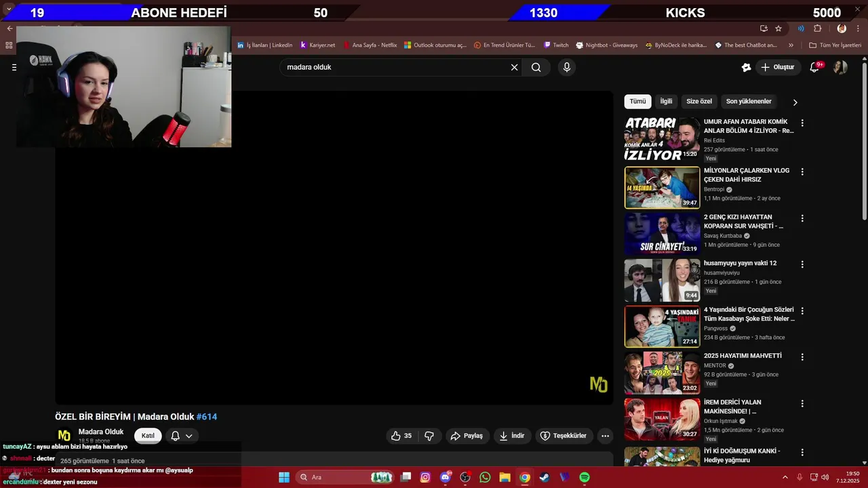This screenshot has width=868, height=488.
Task: Expand hidden bookmarks overflow chevron
Action: (x=791, y=45)
